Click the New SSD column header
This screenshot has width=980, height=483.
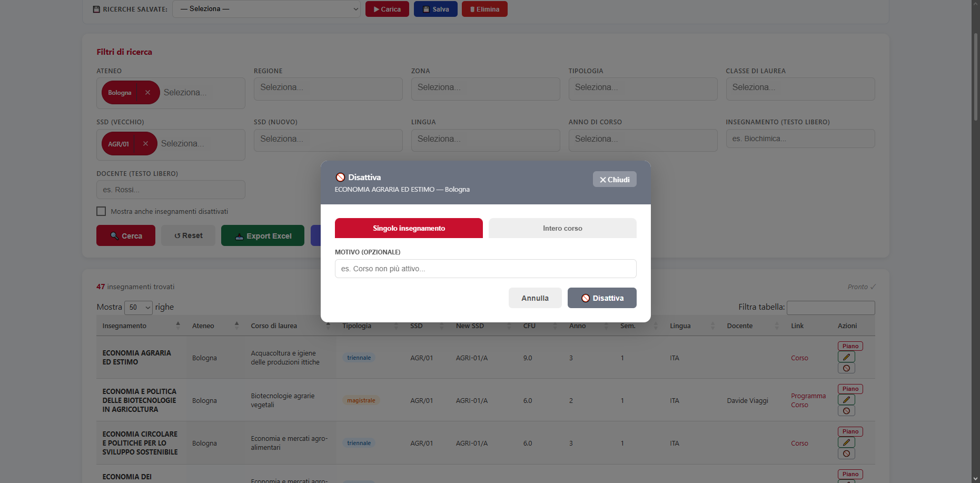[470, 326]
